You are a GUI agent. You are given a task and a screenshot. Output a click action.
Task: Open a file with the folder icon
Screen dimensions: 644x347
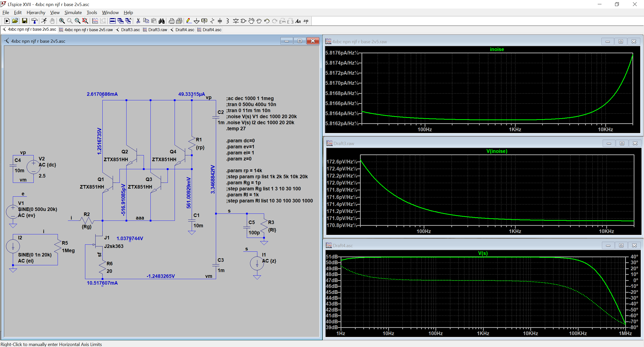(x=15, y=21)
